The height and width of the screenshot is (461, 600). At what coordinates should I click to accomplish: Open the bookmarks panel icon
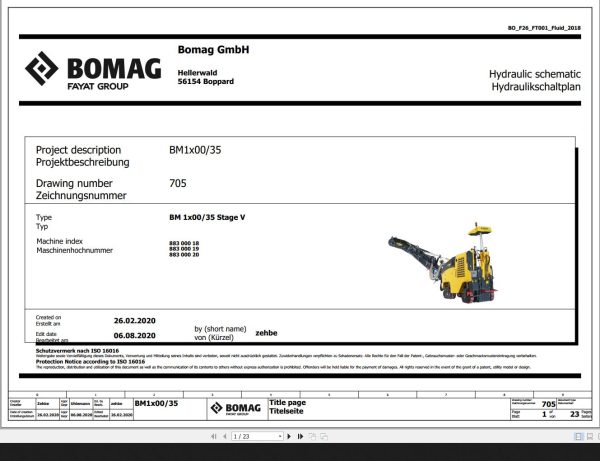[x=590, y=437]
